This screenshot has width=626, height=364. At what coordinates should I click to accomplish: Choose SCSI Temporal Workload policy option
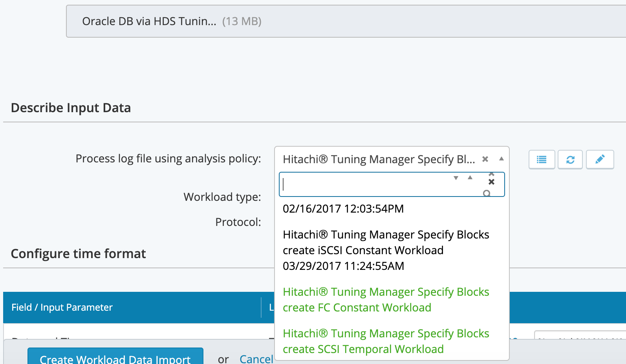click(392, 341)
